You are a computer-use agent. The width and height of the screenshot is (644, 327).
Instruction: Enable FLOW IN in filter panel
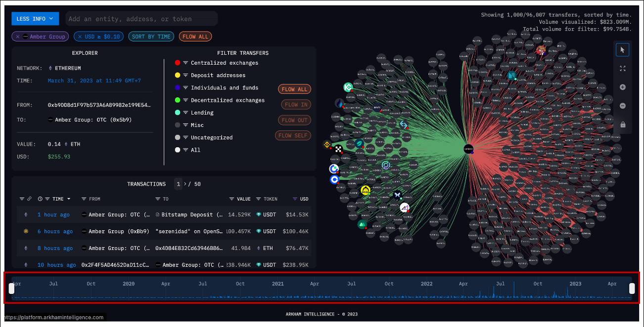(x=296, y=105)
